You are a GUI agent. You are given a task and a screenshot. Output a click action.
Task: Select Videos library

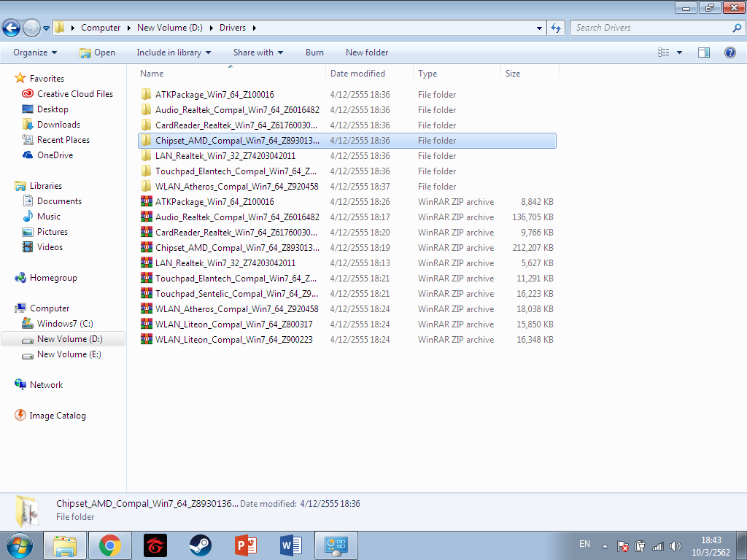point(42,246)
